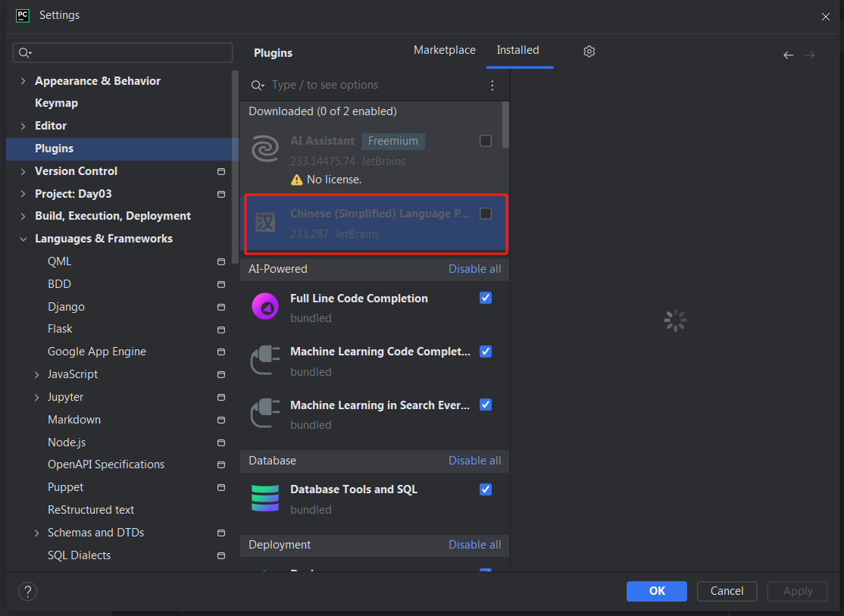
Task: Click the project-level icon beside Version Control
Action: click(220, 171)
